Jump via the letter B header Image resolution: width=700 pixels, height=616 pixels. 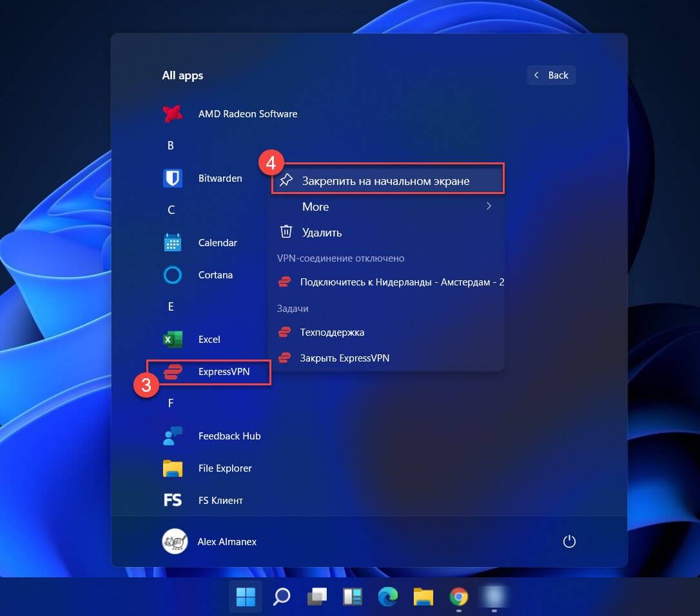pos(171,146)
